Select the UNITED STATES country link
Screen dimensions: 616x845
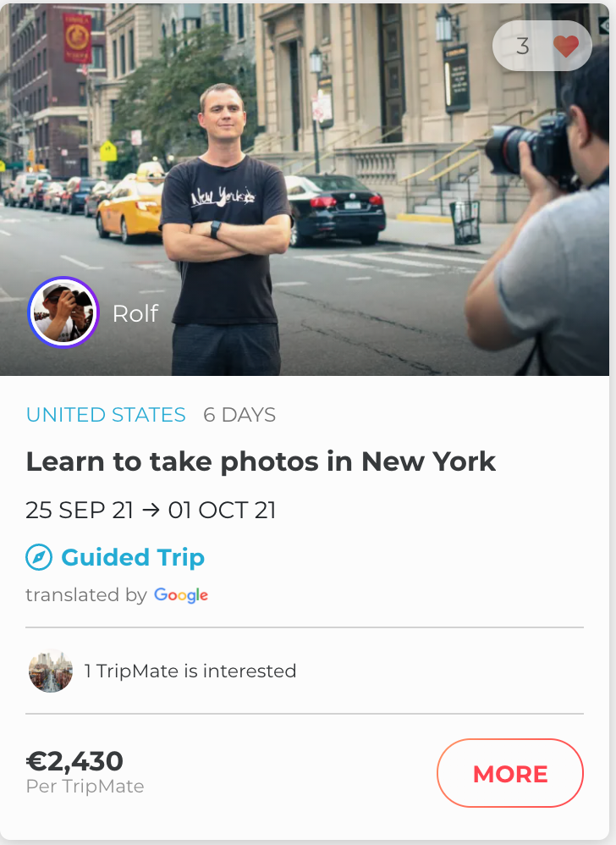[106, 415]
